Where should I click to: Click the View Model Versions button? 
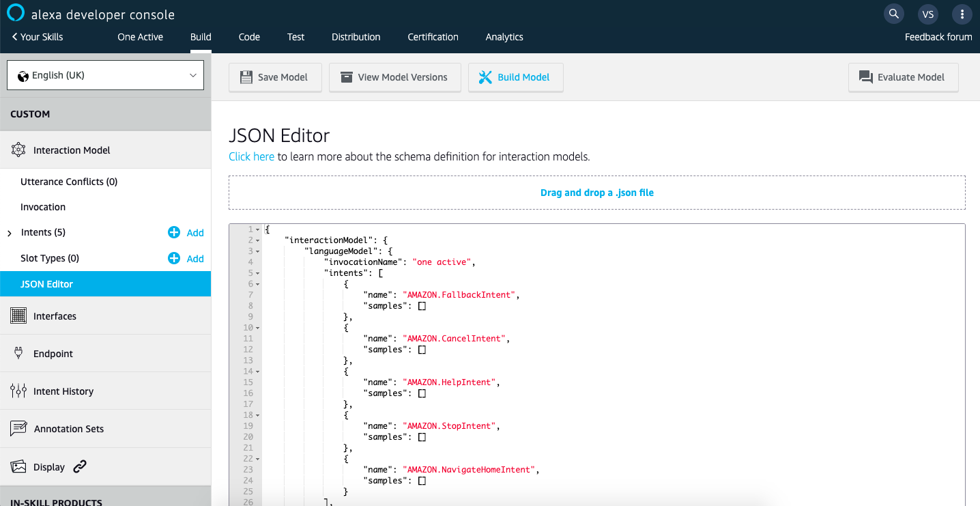[395, 77]
